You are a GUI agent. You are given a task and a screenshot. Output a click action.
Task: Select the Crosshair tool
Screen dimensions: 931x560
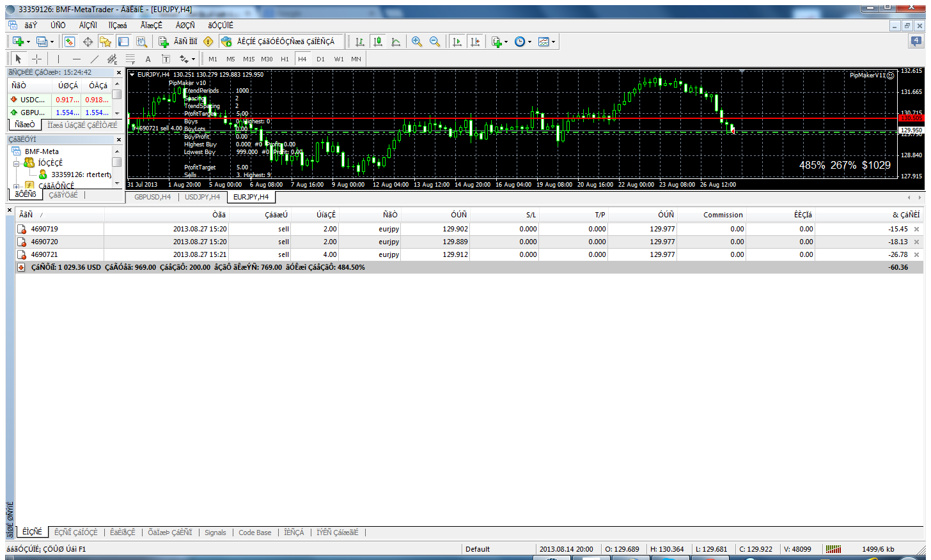tap(36, 59)
